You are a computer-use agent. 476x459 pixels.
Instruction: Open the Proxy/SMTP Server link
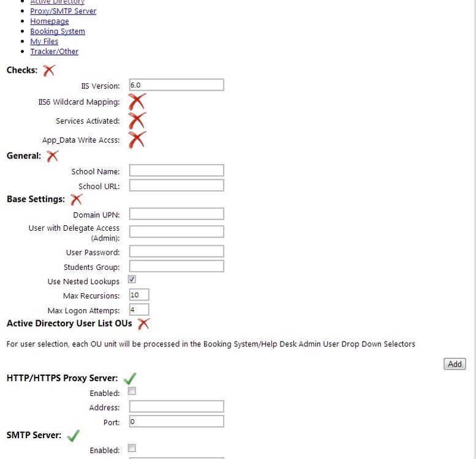coord(63,11)
